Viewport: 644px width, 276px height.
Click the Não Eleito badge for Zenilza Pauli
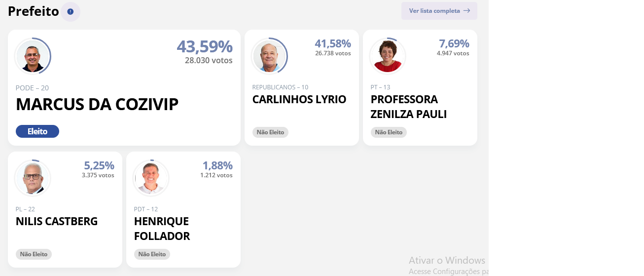[389, 132]
